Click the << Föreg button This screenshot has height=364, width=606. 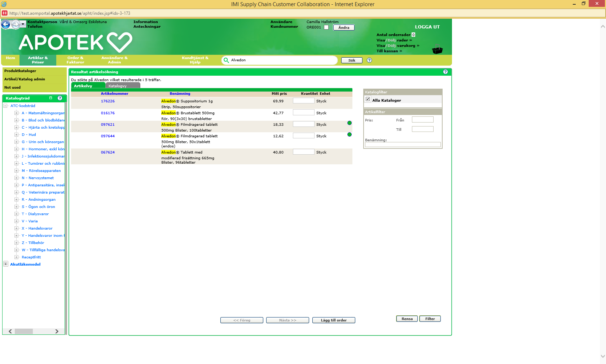242,320
